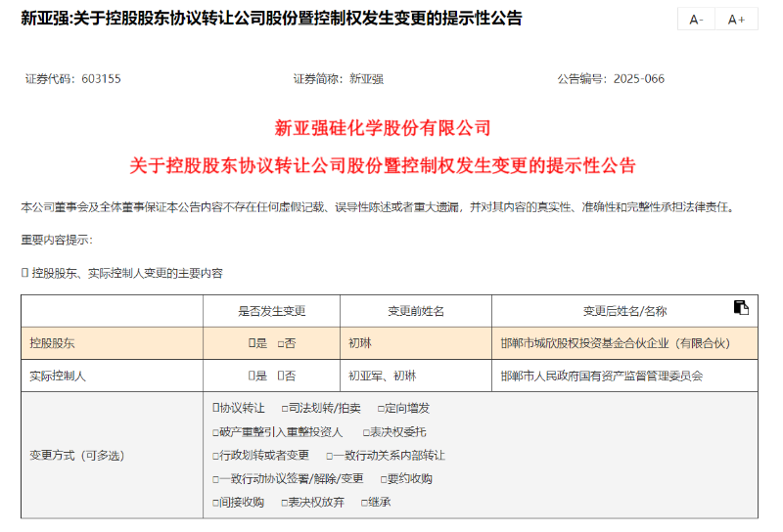The width and height of the screenshot is (783, 532).
Task: Tick the 协议转让 checkbox
Action: 215,408
